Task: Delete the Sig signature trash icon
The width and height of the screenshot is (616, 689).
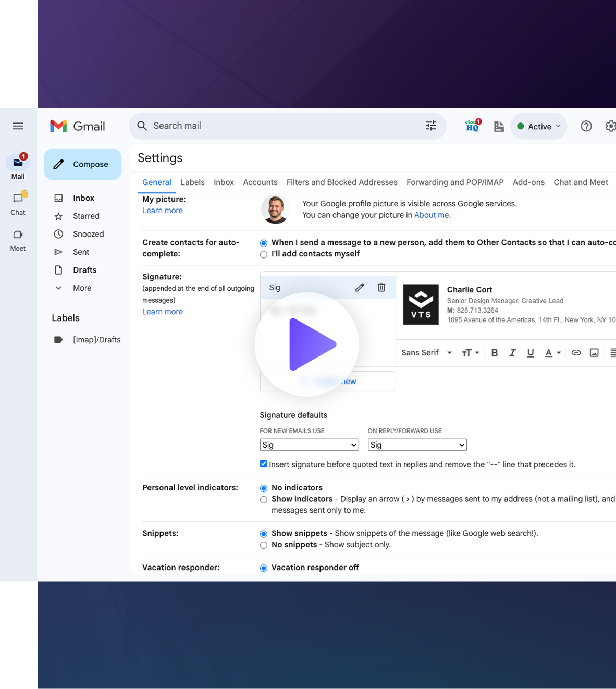Action: tap(381, 288)
